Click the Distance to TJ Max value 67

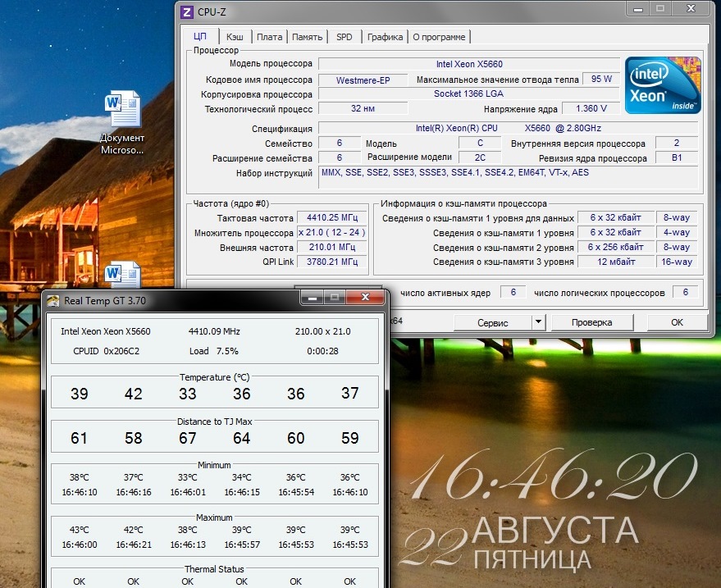coord(188,438)
